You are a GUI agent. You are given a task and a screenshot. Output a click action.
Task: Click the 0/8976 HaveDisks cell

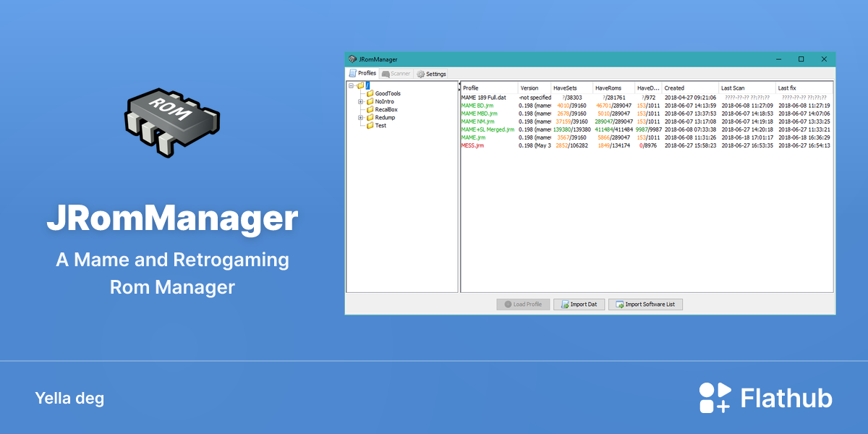click(648, 145)
